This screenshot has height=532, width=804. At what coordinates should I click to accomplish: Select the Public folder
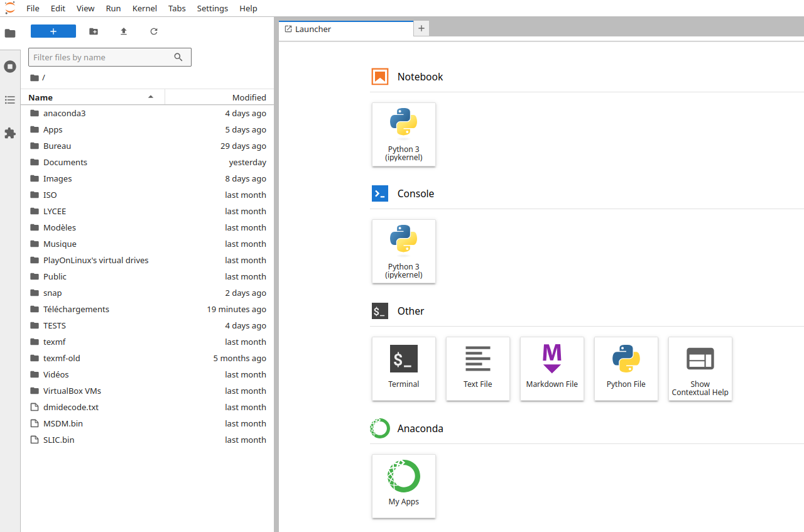coord(147,277)
